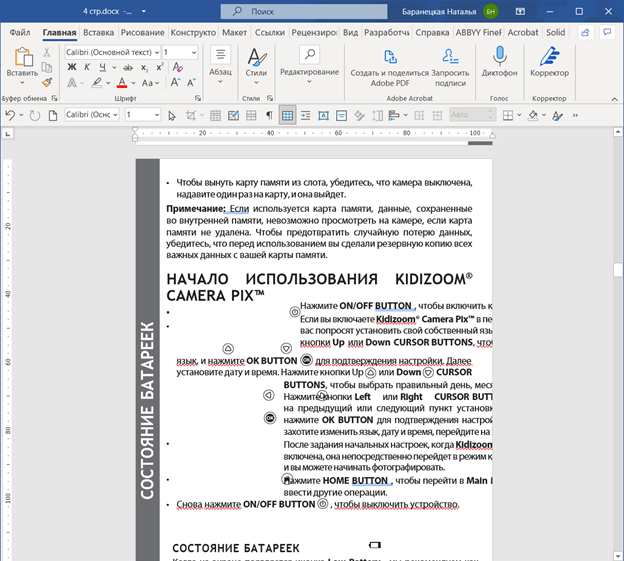Clear all formatting icon
This screenshot has height=561, width=624.
click(x=177, y=67)
